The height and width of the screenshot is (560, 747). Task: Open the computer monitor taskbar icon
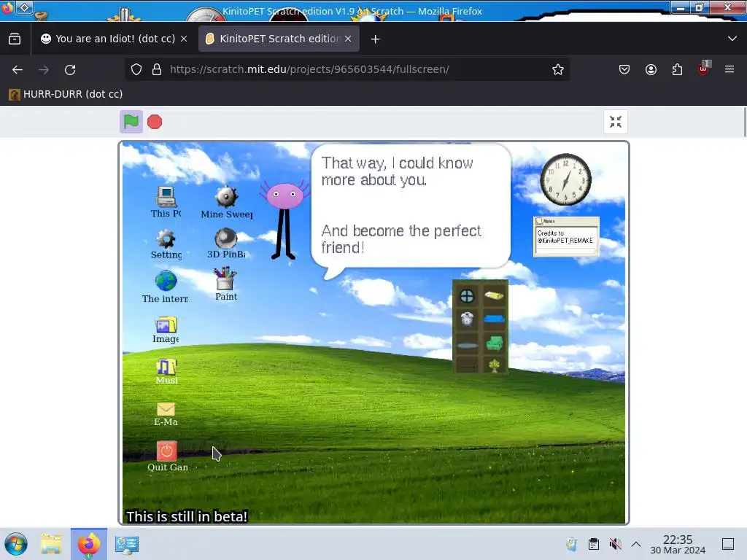click(127, 544)
